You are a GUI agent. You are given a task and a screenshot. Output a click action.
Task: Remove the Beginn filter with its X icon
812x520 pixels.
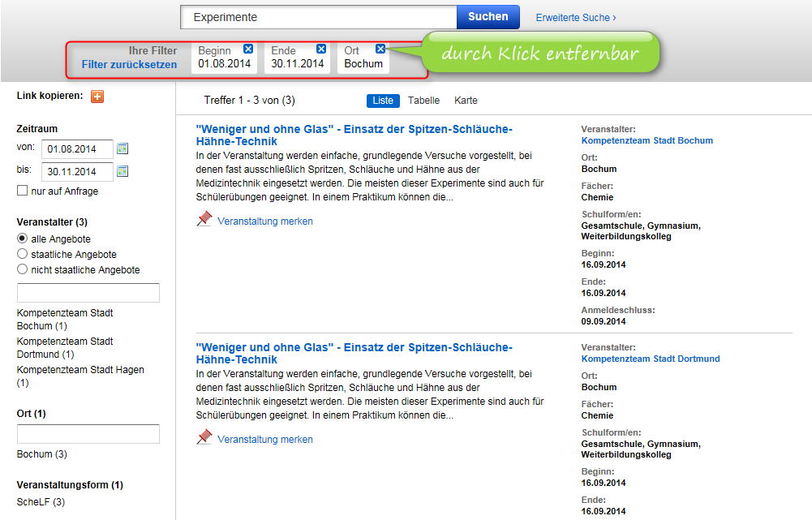(248, 49)
